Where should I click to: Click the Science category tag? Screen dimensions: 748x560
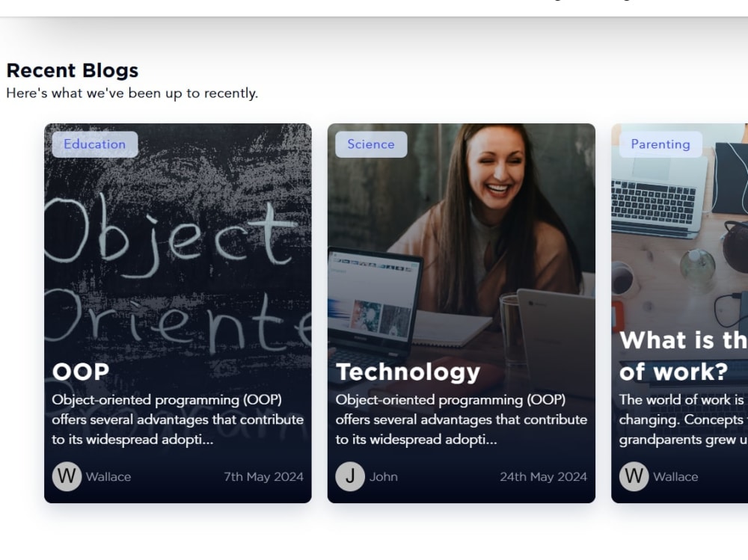click(x=371, y=144)
